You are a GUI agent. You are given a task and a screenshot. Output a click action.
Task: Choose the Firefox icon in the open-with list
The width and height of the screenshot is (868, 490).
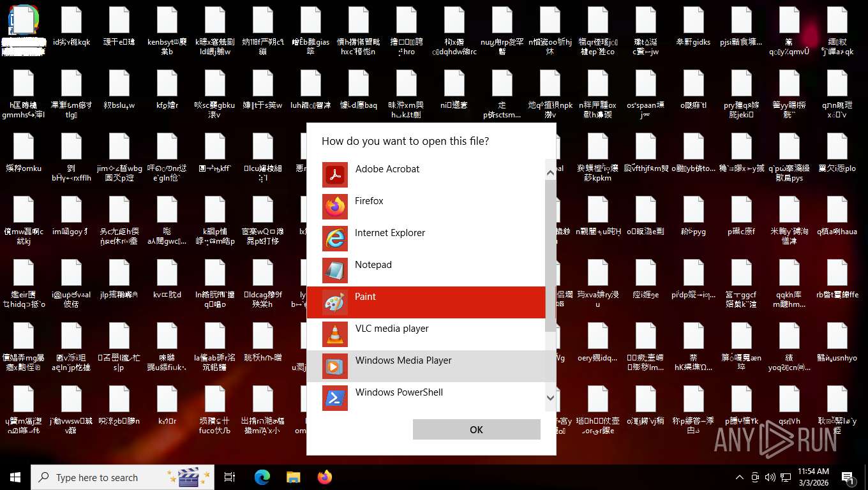(x=335, y=207)
